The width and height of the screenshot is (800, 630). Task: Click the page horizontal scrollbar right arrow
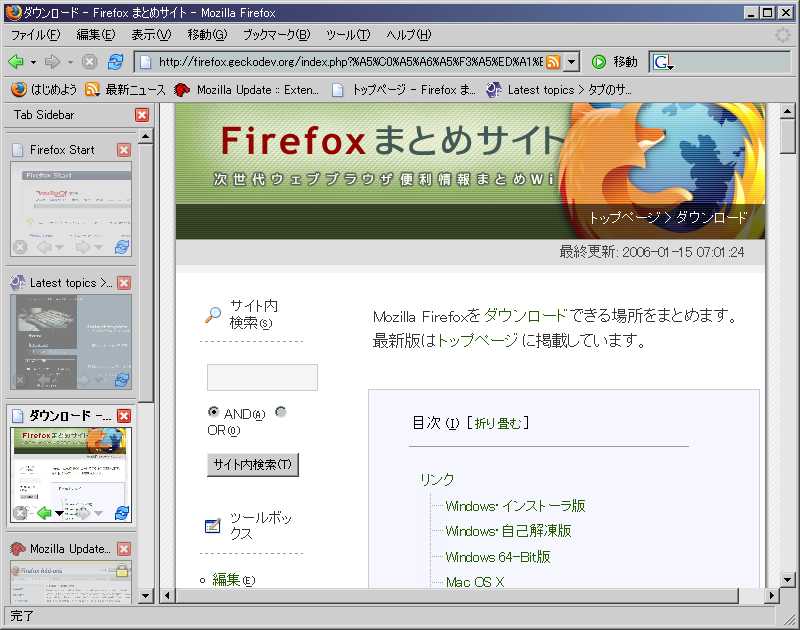point(772,595)
